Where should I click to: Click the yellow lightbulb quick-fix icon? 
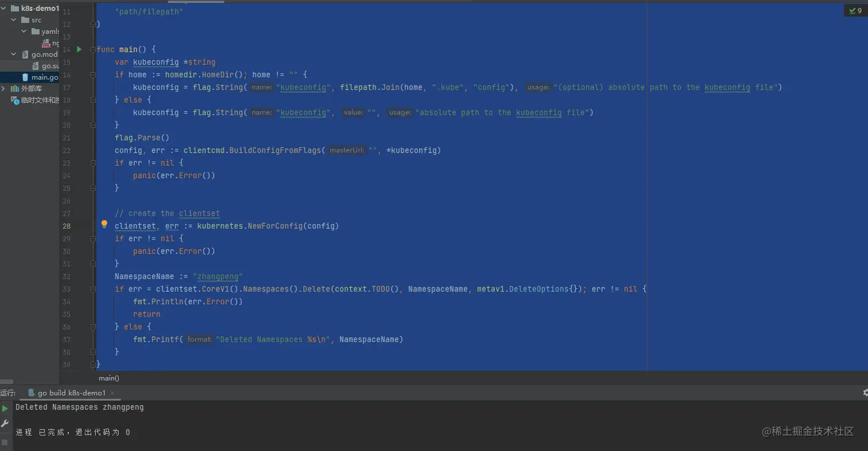tap(104, 224)
